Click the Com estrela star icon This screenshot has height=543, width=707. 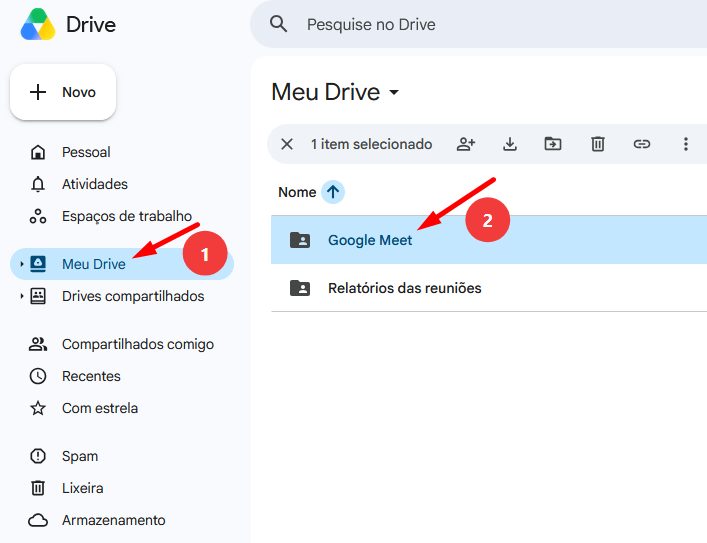tap(38, 408)
